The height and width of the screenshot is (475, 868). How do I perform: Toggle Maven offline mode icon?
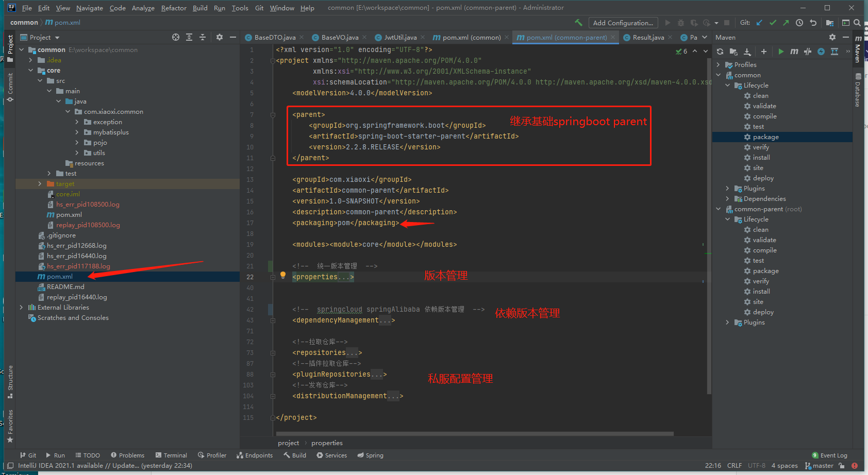tap(808, 52)
